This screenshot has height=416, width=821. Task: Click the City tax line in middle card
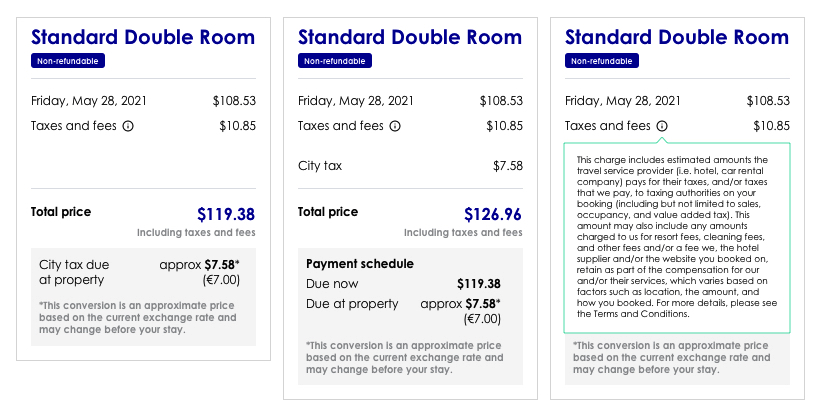click(410, 166)
